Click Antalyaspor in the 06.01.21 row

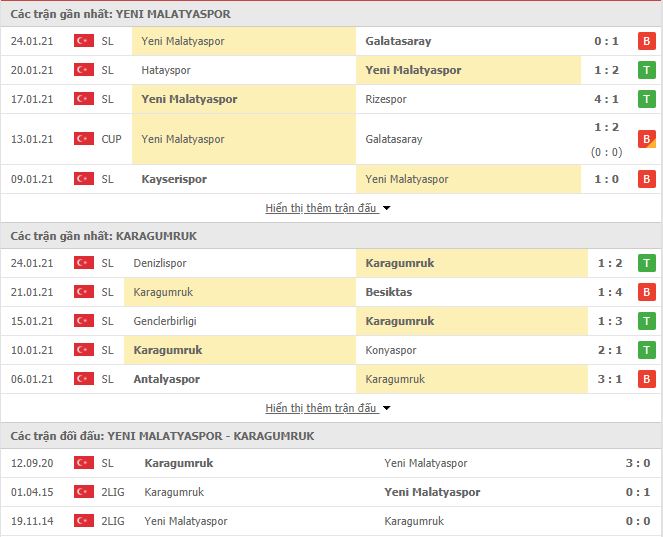(x=167, y=379)
